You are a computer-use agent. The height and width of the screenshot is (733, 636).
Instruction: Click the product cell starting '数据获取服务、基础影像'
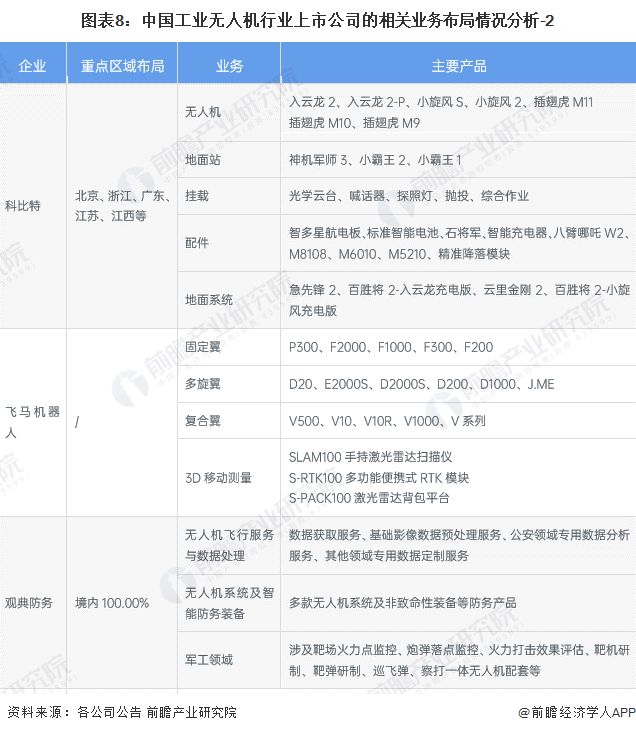click(459, 546)
